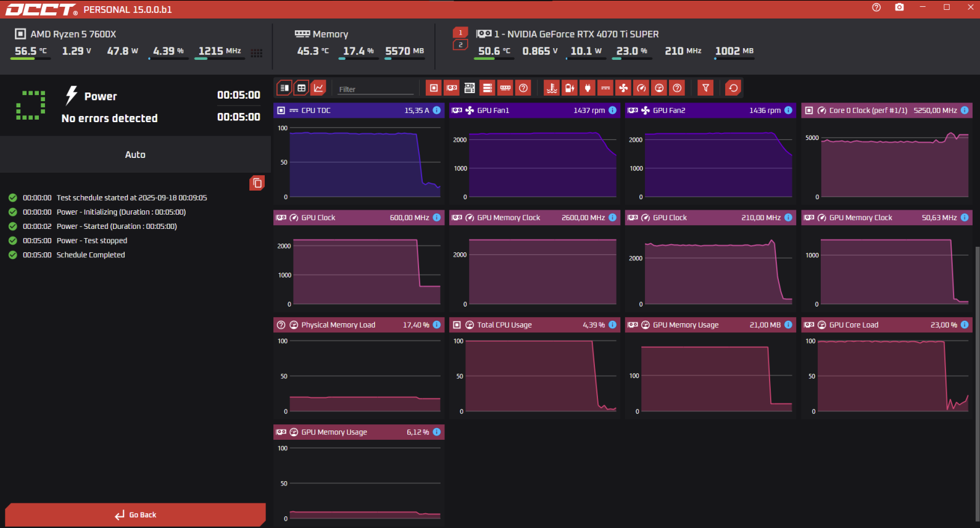980x528 pixels.
Task: Open info for Total CPU Usage graph
Action: tap(613, 325)
